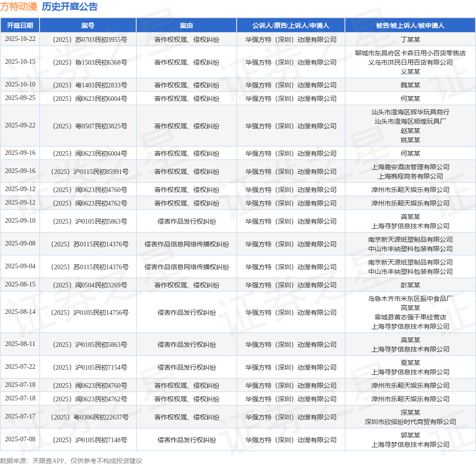Image resolution: width=476 pixels, height=465 pixels.
Task: Select the 被告/被上诉人/被申请人 column header
Action: tap(410, 26)
